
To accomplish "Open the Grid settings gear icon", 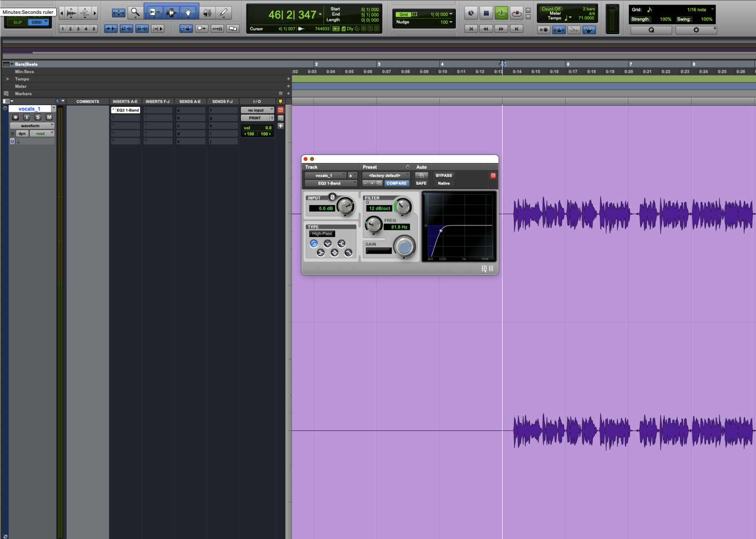I will (696, 30).
